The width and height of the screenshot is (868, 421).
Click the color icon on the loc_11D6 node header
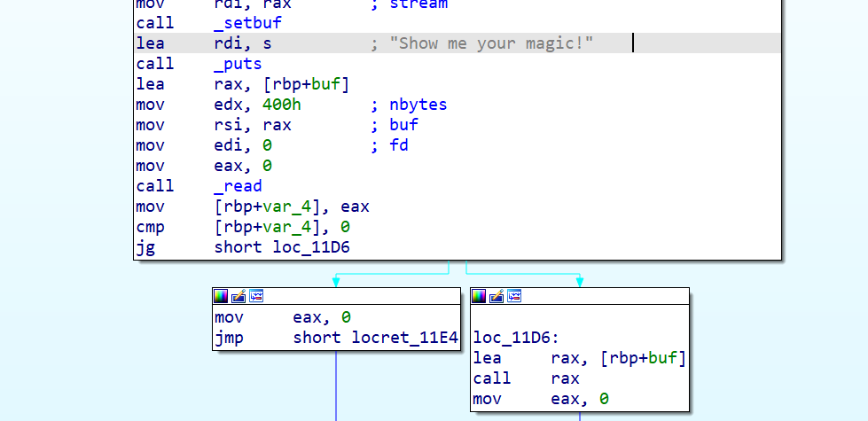[479, 297]
